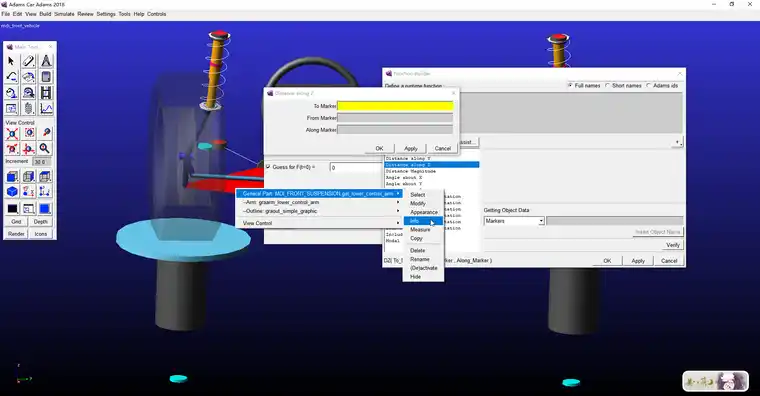The height and width of the screenshot is (396, 760).
Task: Toggle the Render mode button
Action: tap(16, 234)
